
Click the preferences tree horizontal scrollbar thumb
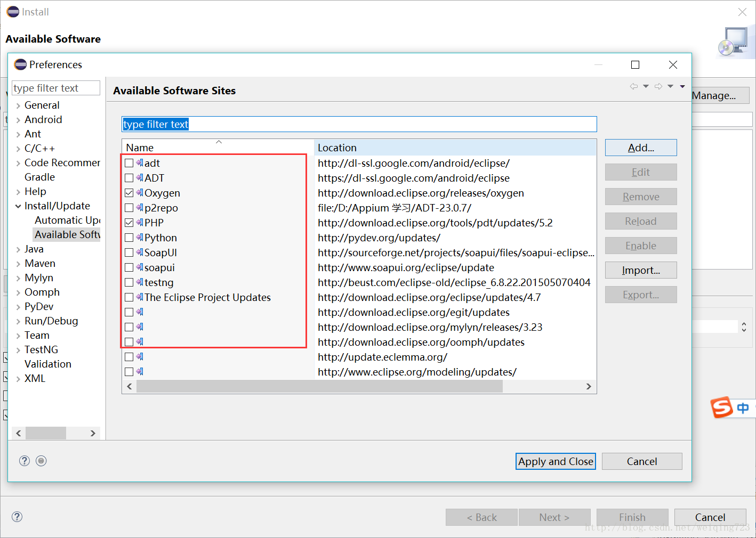point(46,433)
